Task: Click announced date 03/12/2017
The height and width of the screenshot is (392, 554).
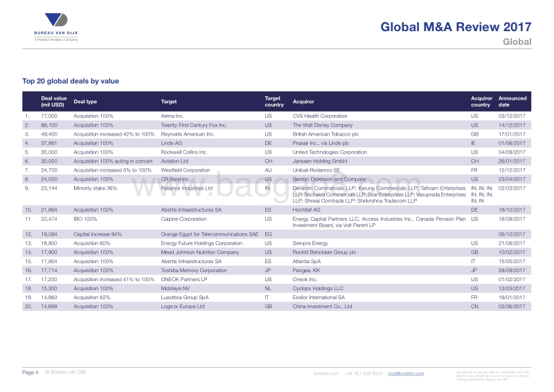Action: click(512, 116)
